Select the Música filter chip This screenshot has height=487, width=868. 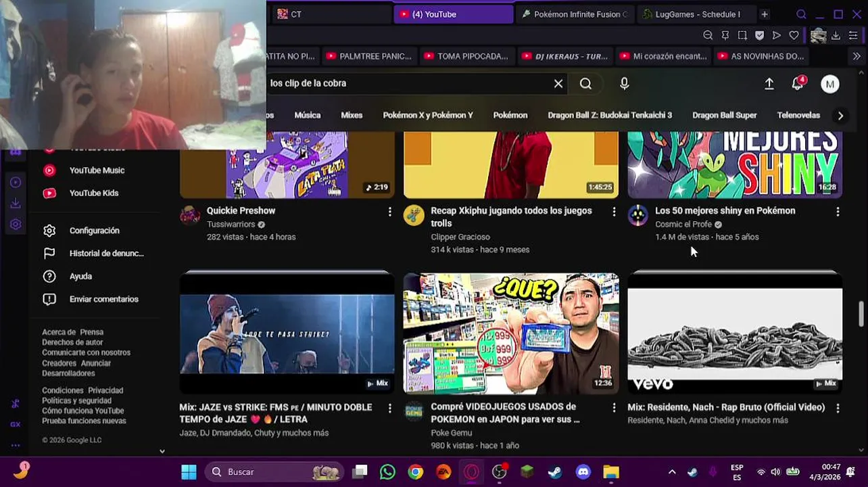pos(308,115)
